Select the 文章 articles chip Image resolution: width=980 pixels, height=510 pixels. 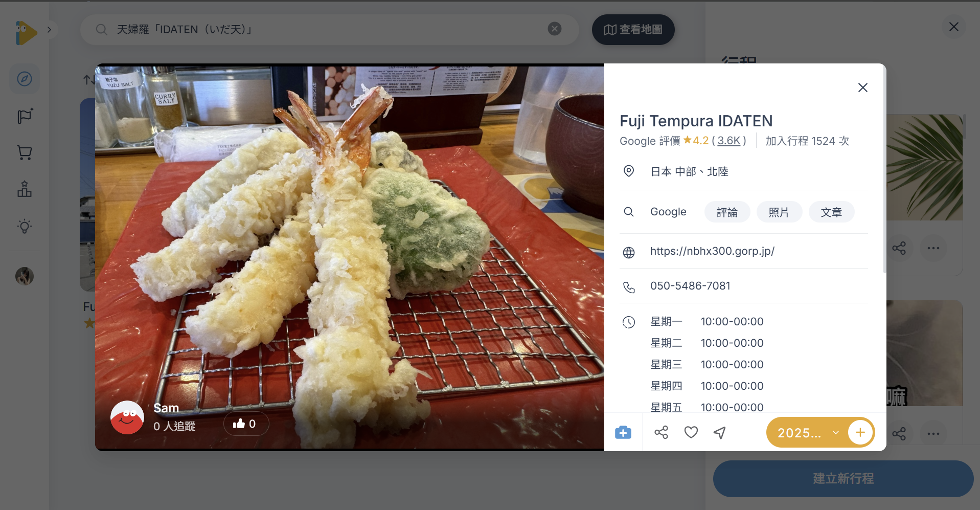[831, 212]
